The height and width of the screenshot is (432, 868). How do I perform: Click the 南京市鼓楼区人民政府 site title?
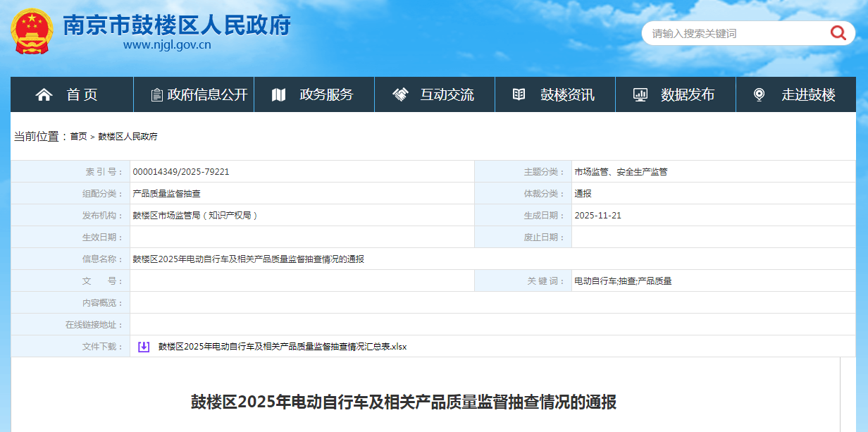pyautogui.click(x=176, y=25)
